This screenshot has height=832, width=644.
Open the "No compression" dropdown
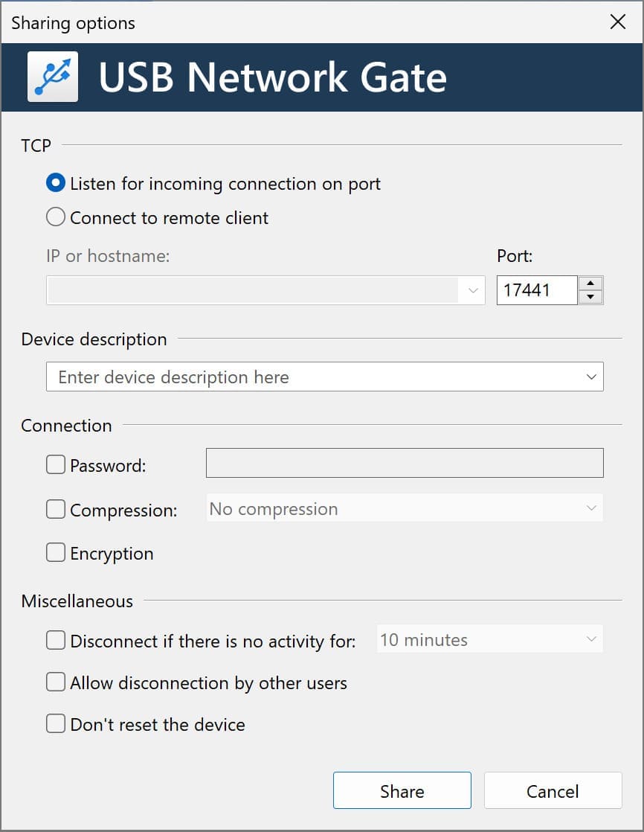pos(591,508)
